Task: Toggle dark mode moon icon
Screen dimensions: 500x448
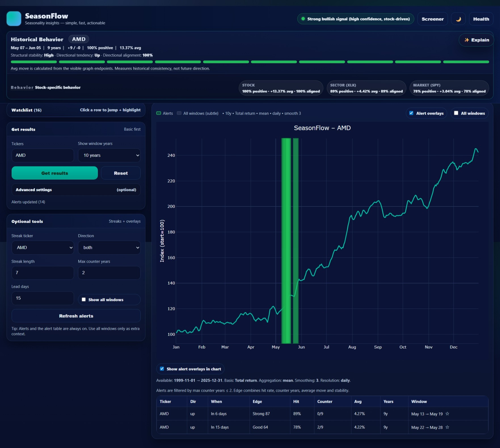Action: click(x=458, y=19)
